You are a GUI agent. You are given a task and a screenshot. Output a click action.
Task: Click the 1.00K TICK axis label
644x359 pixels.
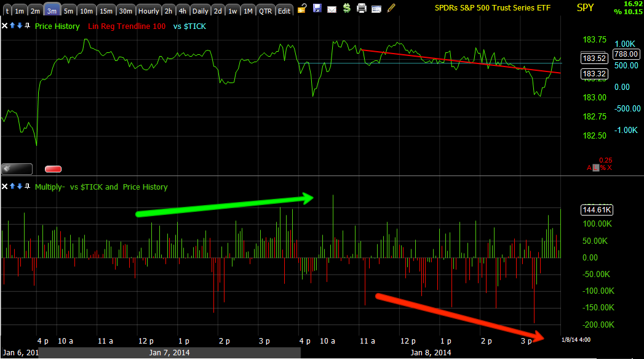tap(625, 44)
